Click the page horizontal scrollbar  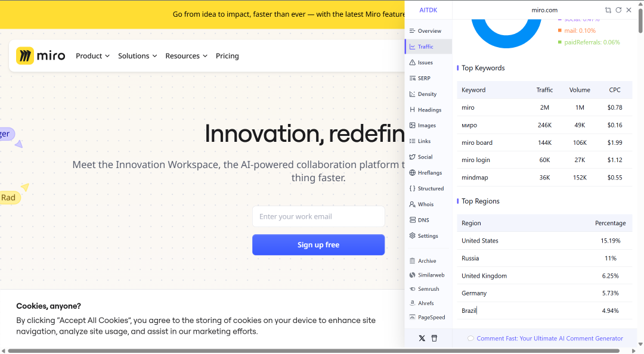314,350
